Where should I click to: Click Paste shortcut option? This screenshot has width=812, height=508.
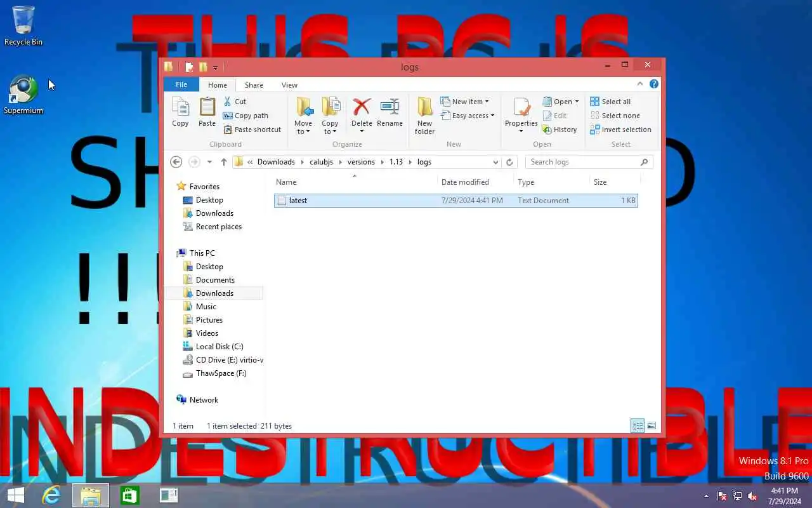[x=252, y=130]
